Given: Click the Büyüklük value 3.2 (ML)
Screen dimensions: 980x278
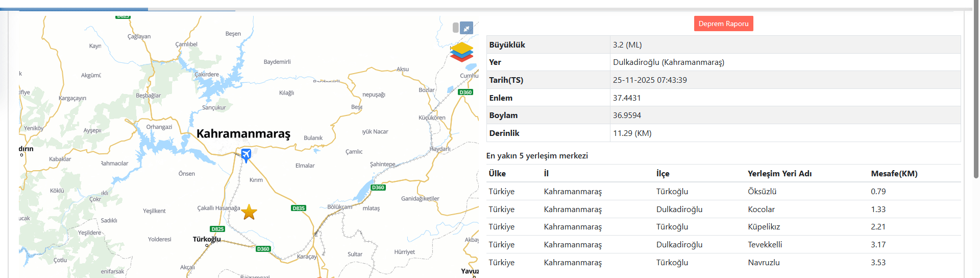Looking at the screenshot, I should [627, 45].
